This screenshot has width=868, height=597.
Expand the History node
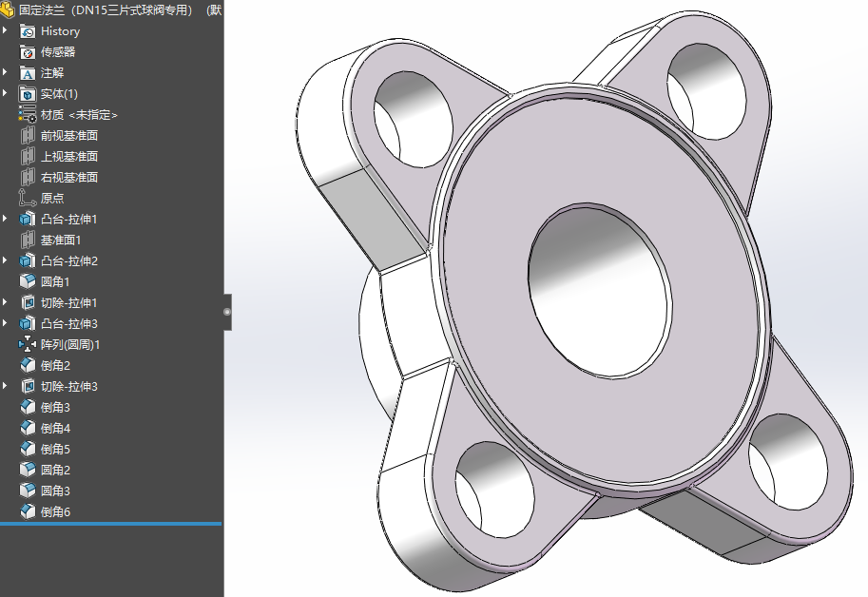coord(5,29)
